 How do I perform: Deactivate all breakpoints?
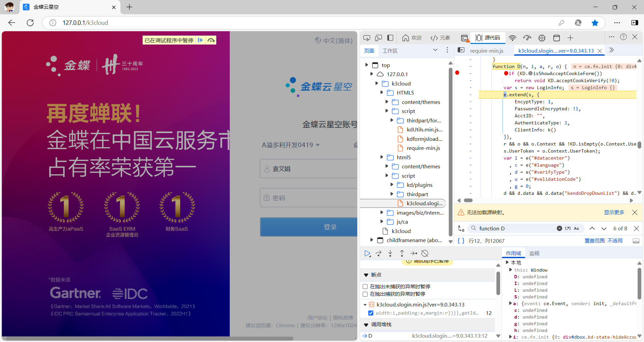425,253
